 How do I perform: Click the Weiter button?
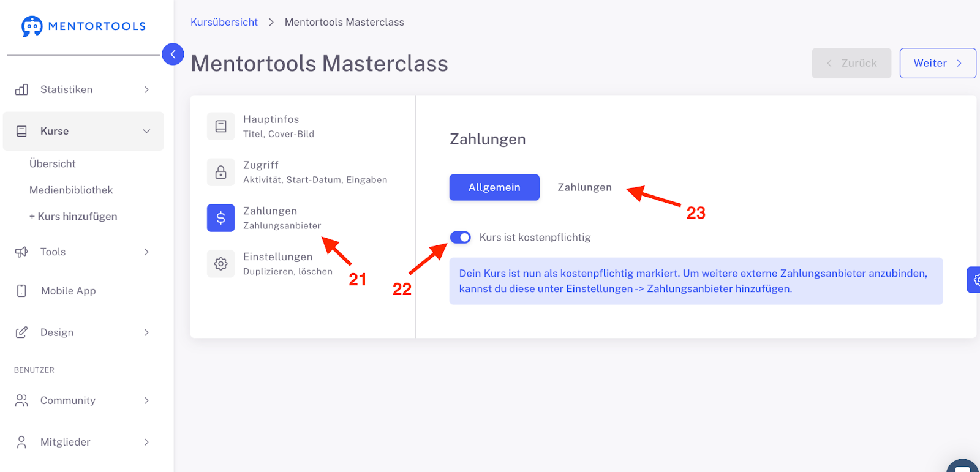pos(937,63)
